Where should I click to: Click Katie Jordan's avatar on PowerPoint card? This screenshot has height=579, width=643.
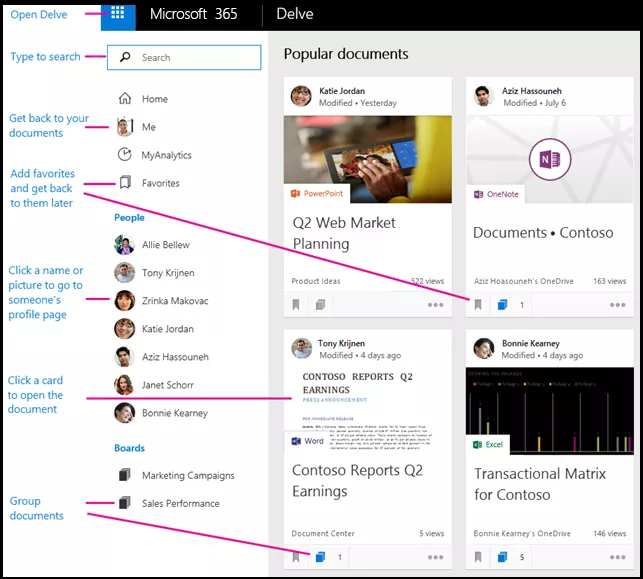[301, 95]
